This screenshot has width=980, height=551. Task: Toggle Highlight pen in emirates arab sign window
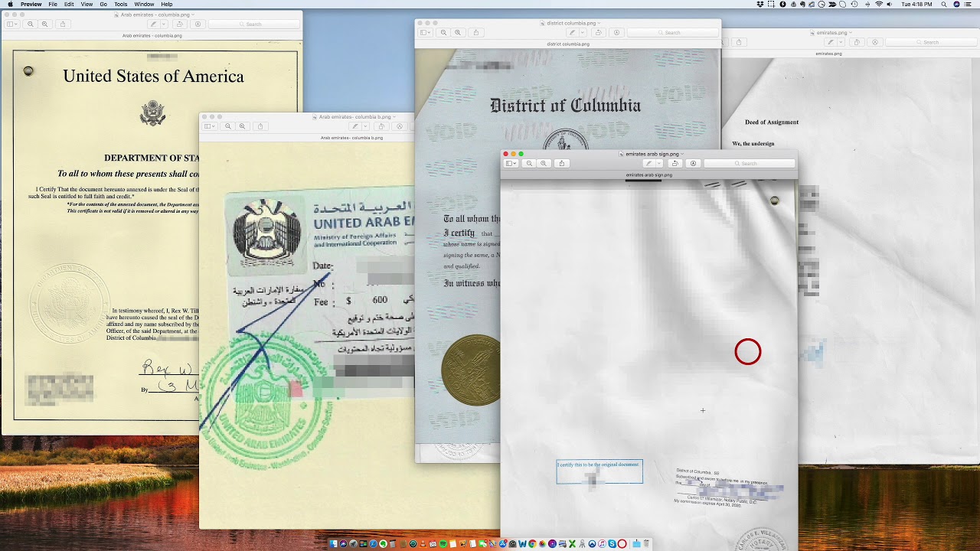648,163
